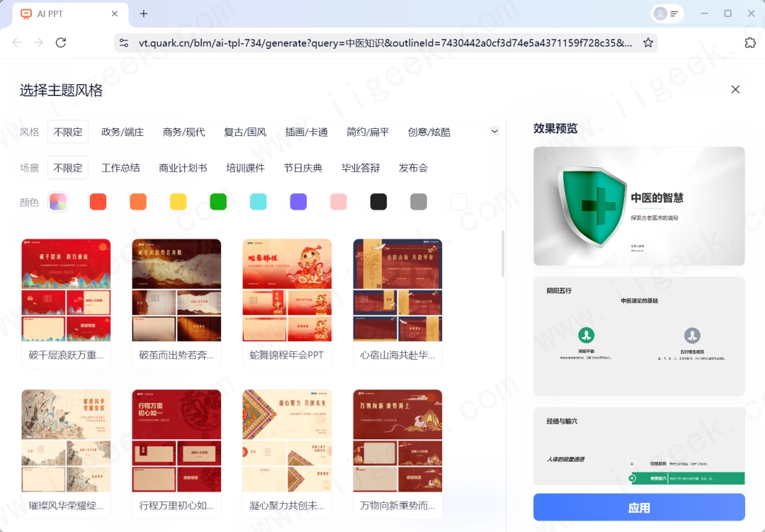The image size is (765, 532).
Task: Select the 培训课件 scene category
Action: click(x=244, y=168)
